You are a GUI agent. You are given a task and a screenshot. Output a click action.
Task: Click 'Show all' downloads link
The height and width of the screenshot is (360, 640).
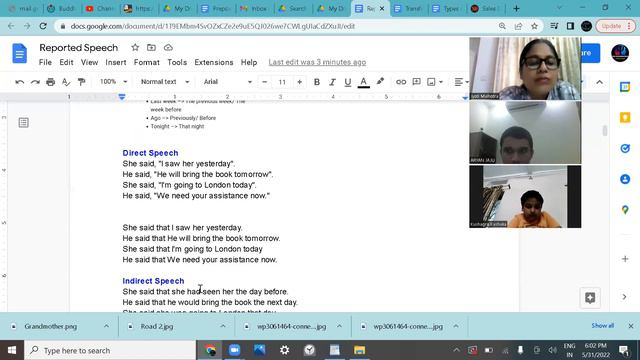(602, 326)
